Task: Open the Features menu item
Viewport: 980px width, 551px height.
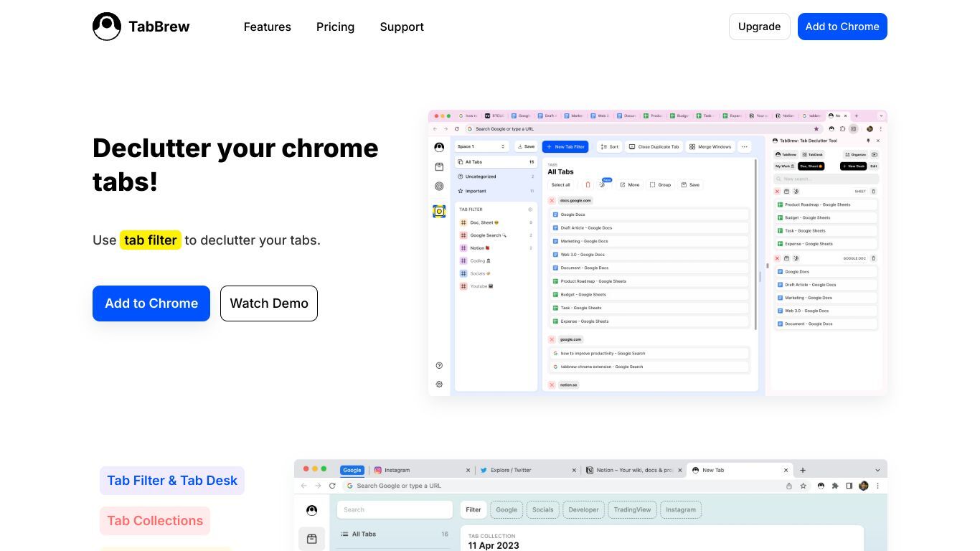Action: pyautogui.click(x=267, y=27)
